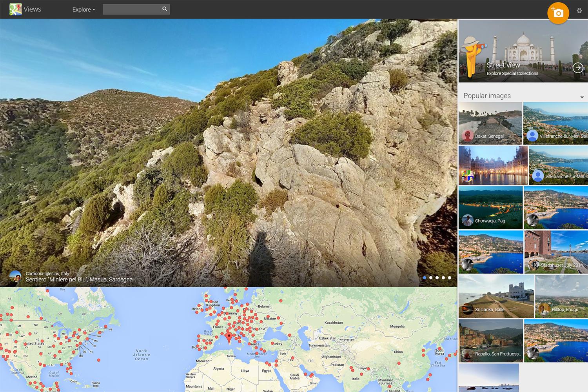The width and height of the screenshot is (588, 392).
Task: Click the Carbonia-Iglesias, Italy location text
Action: 47,274
